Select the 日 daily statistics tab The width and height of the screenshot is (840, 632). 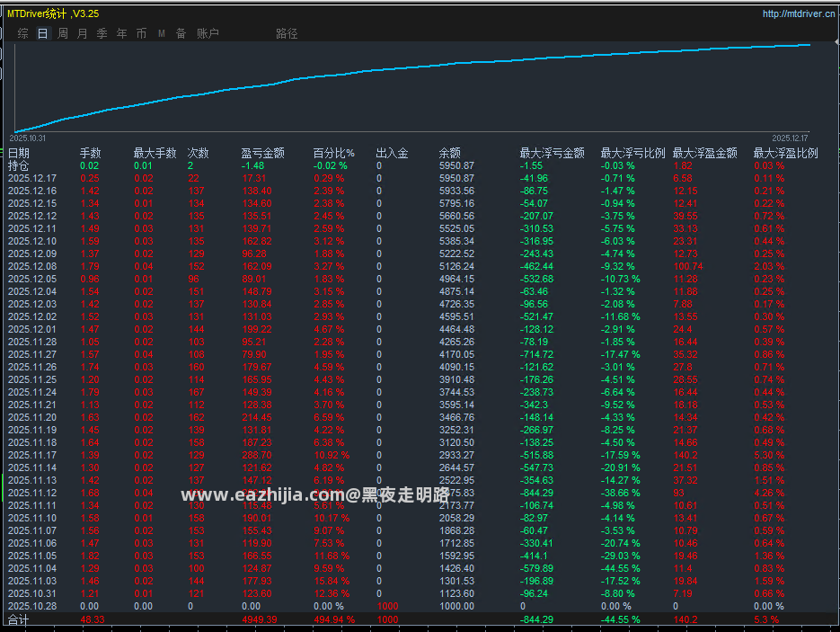pos(43,33)
